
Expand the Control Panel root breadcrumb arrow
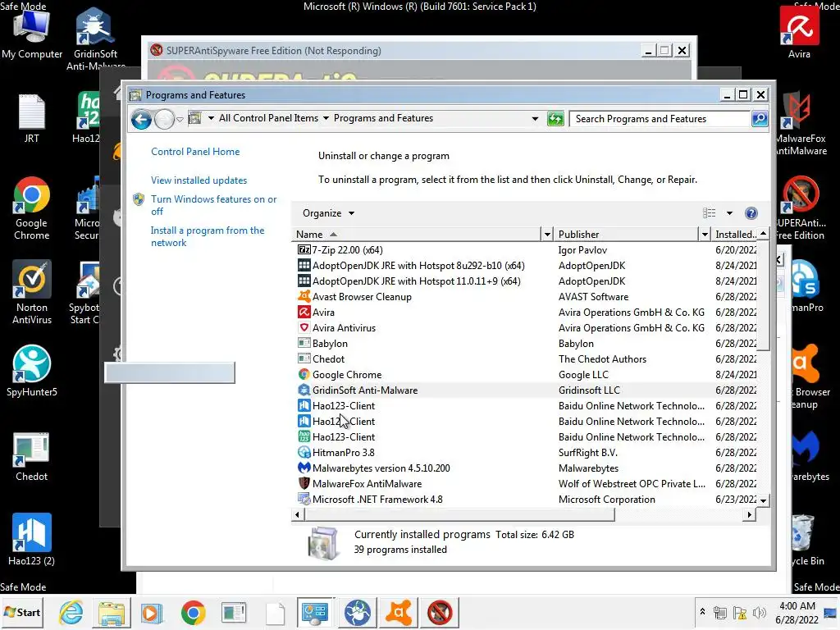click(x=211, y=118)
